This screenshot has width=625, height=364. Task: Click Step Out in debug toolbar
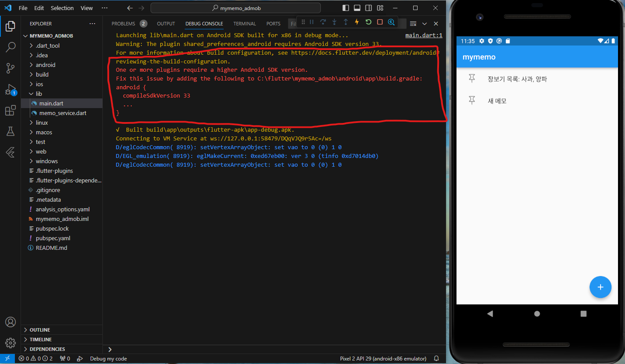[x=346, y=22]
